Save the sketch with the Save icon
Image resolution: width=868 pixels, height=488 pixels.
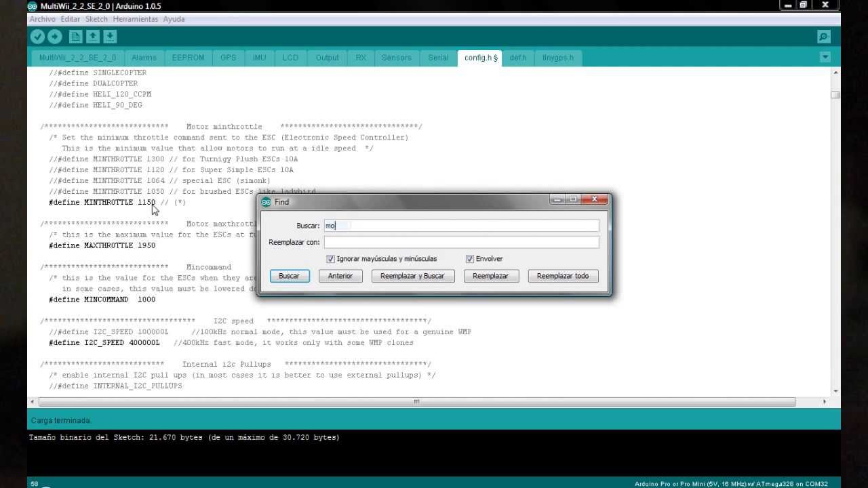(x=110, y=37)
